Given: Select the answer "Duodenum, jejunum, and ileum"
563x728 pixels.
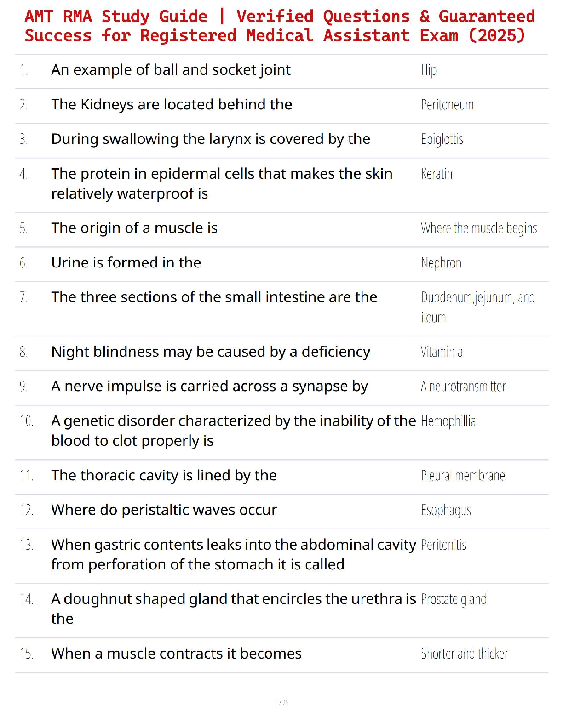Looking at the screenshot, I should (x=477, y=307).
